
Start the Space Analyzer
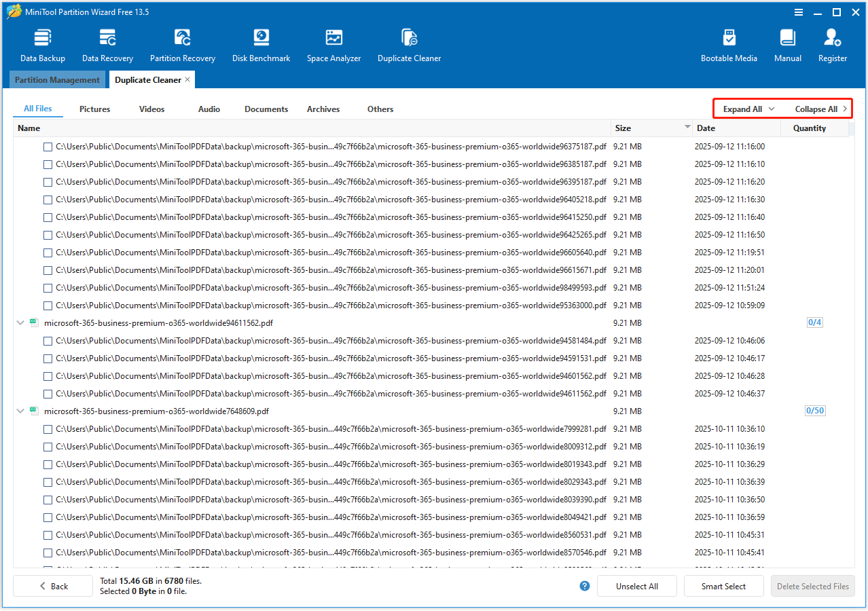[x=333, y=43]
